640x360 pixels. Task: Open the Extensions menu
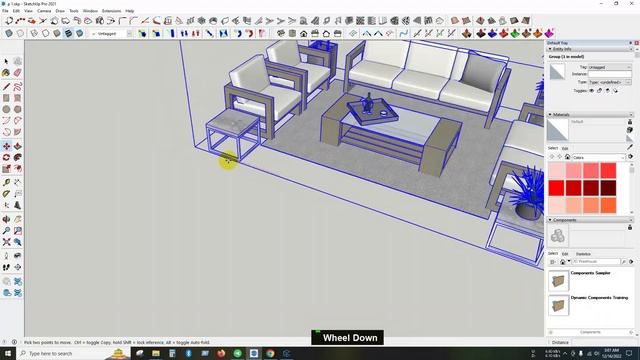tap(111, 11)
